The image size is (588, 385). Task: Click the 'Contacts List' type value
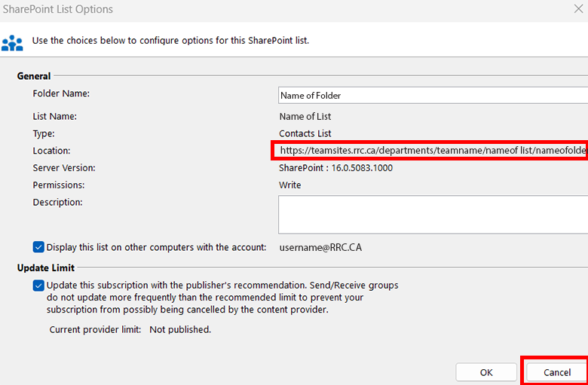[305, 134]
